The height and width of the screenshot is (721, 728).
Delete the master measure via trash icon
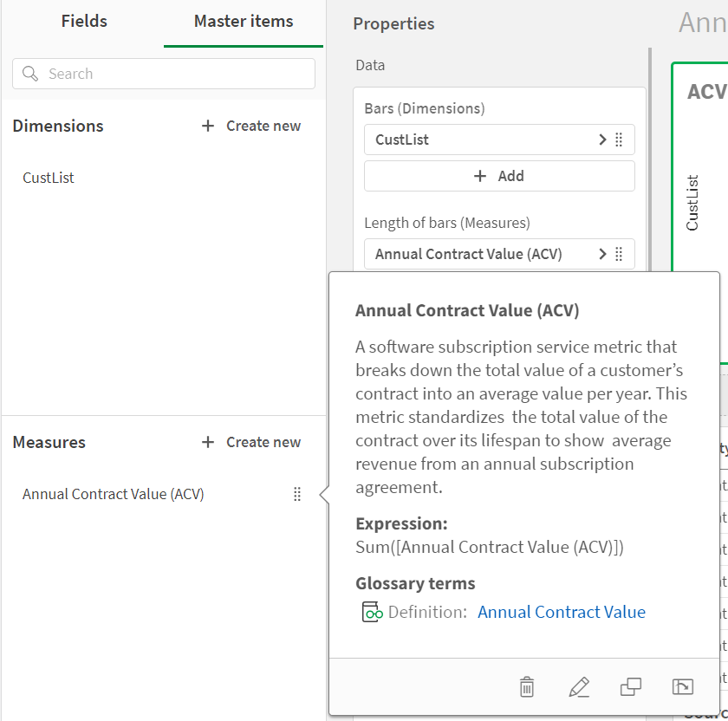526,687
